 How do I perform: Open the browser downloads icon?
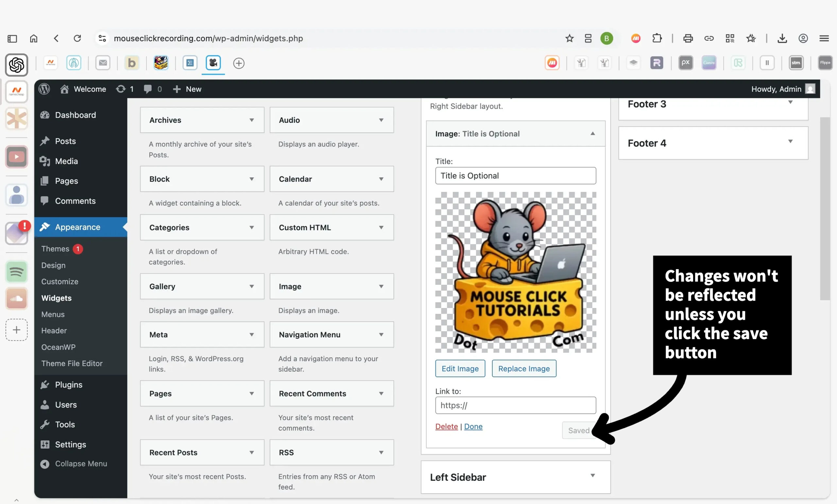coord(782,38)
